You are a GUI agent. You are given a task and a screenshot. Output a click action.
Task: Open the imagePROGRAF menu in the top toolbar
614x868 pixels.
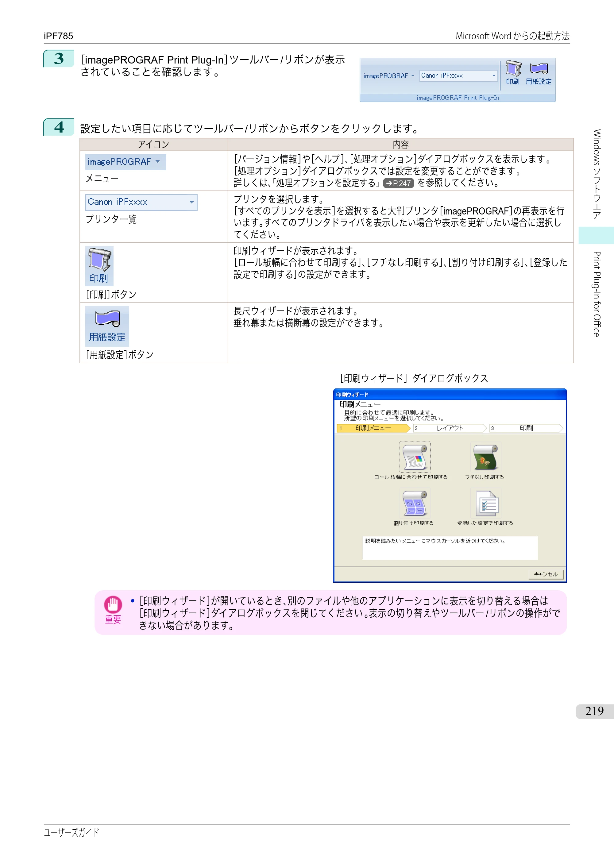(x=389, y=75)
